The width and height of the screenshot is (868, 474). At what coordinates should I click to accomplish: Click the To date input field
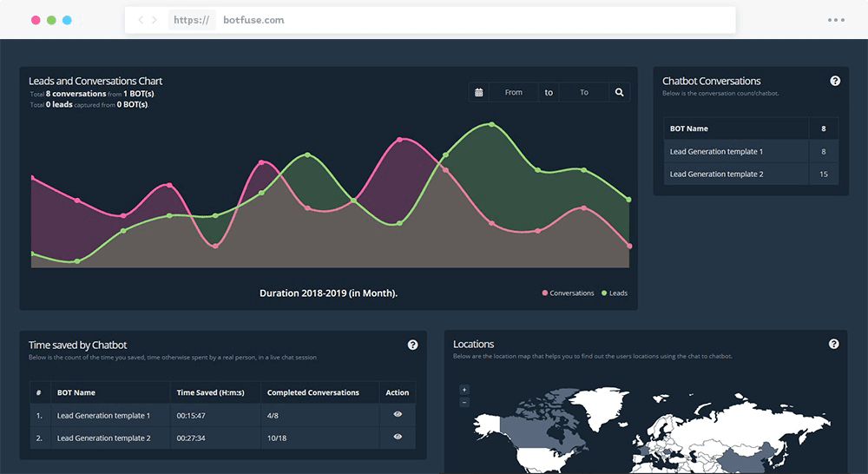click(583, 92)
